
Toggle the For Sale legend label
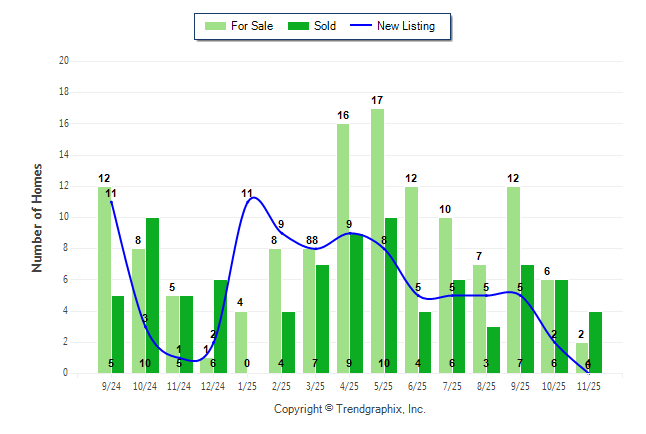point(252,26)
